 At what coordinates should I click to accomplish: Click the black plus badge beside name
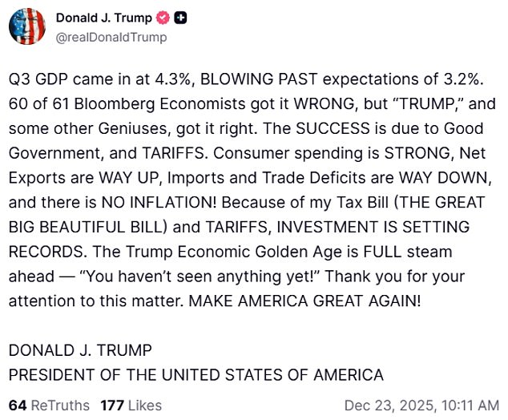(180, 18)
